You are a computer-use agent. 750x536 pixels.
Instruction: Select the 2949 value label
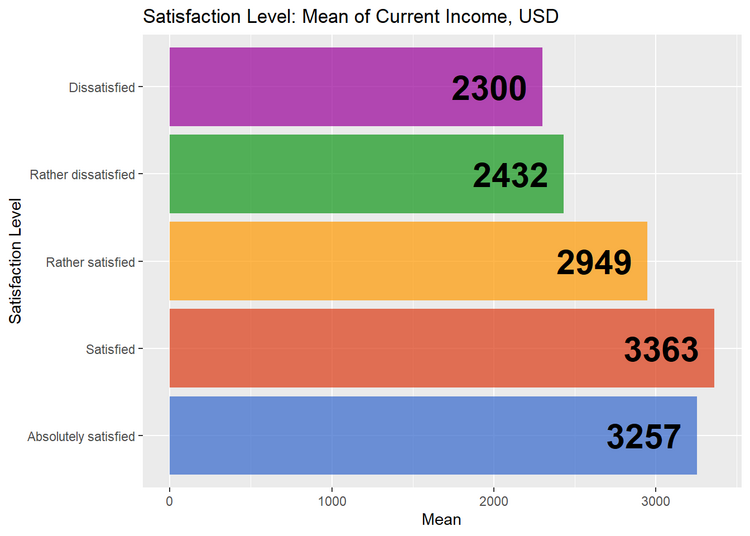coord(594,263)
